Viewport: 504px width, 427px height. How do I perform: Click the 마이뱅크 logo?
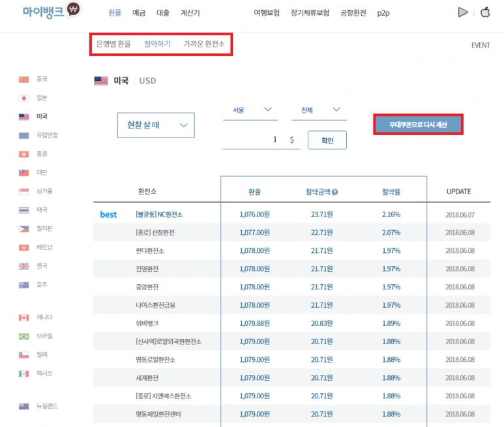pos(52,10)
